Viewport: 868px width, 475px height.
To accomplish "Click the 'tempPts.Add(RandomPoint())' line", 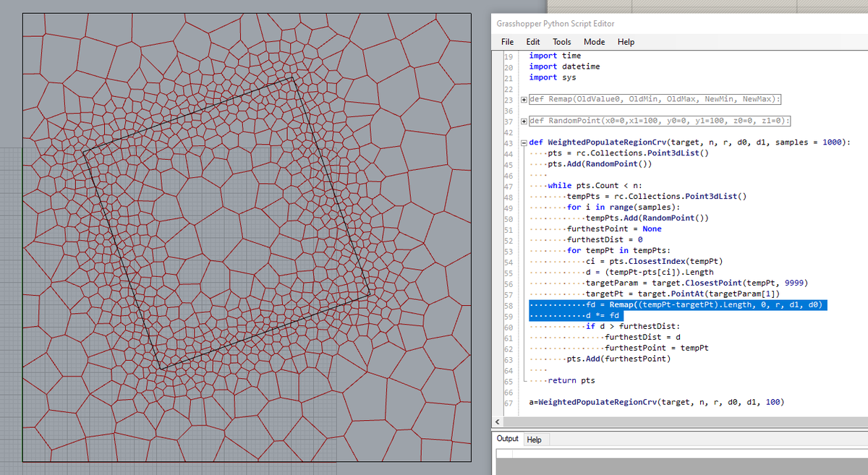I will click(647, 218).
